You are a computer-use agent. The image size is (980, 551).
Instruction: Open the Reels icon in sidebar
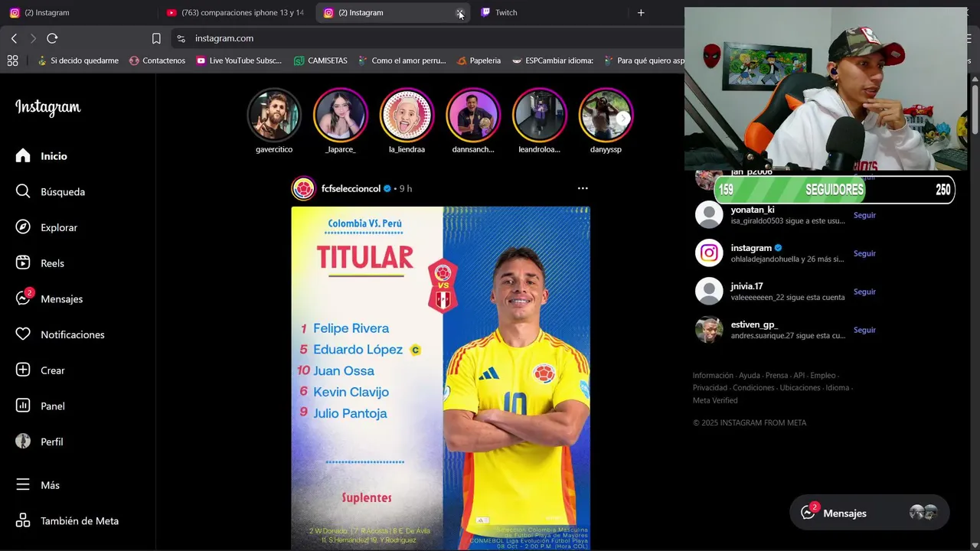(23, 262)
